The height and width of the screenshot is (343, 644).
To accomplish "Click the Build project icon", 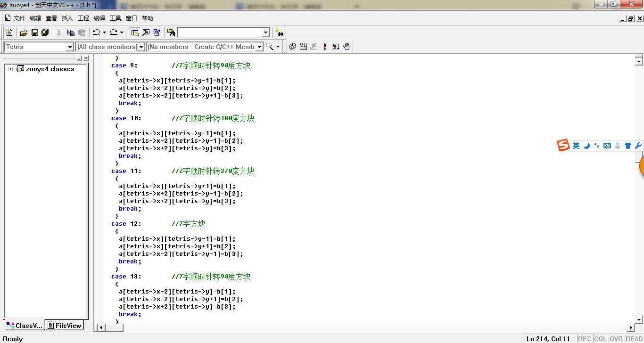I will coord(303,47).
